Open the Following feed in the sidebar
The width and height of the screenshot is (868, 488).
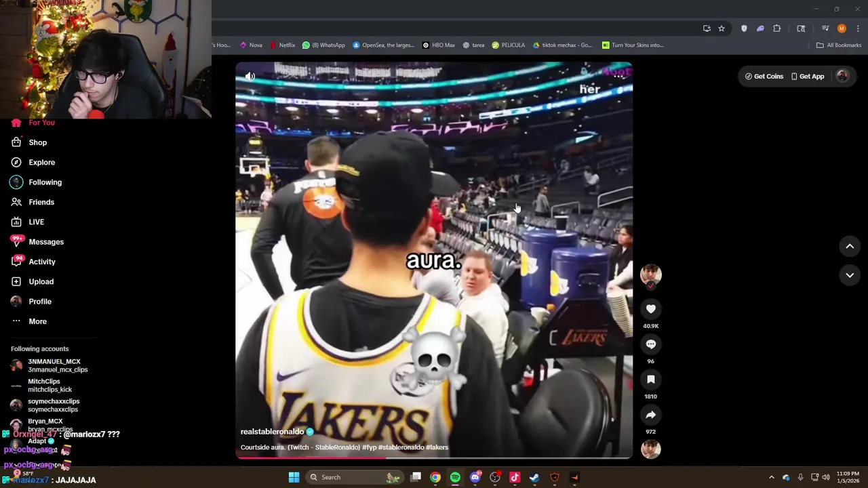36,182
